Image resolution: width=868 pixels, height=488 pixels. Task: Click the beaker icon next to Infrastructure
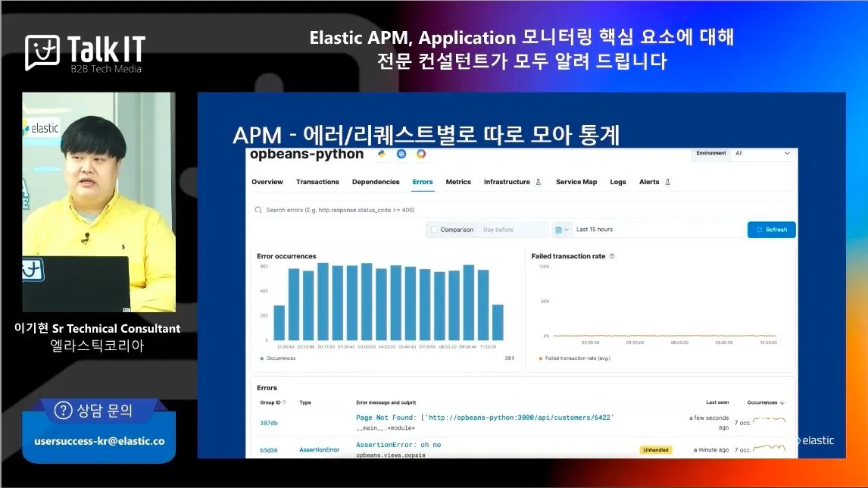pos(538,182)
